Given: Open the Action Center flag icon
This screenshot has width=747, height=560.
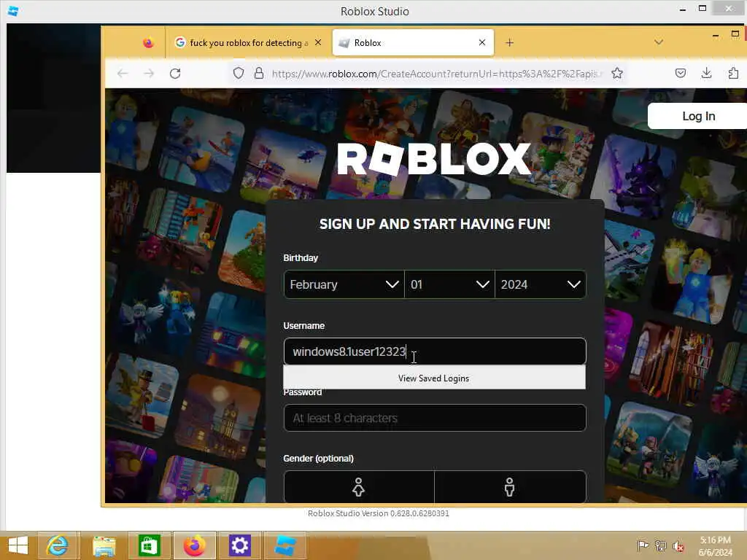Looking at the screenshot, I should (x=643, y=545).
